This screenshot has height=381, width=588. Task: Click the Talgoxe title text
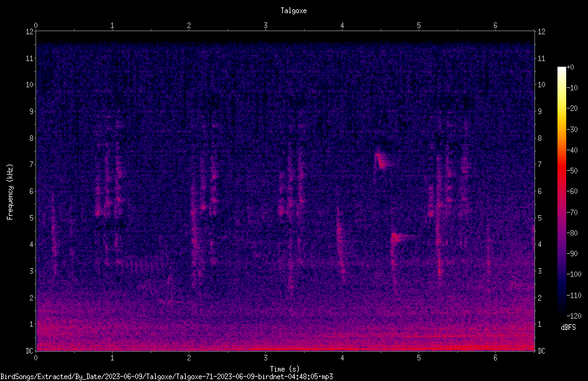pyautogui.click(x=293, y=11)
